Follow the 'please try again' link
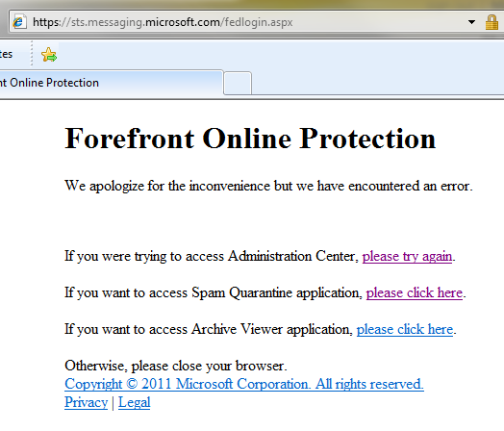Viewport: 504px width, 431px height. click(407, 256)
